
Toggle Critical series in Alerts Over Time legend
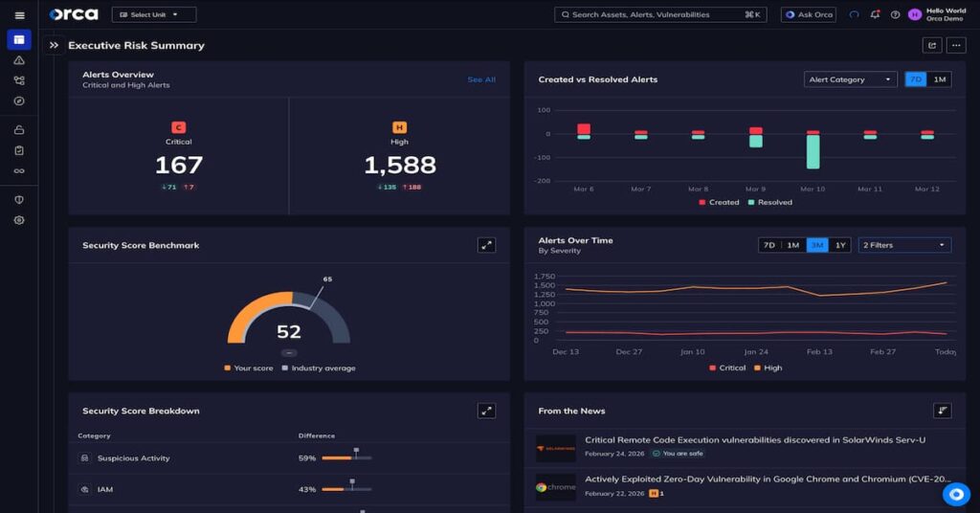(727, 368)
